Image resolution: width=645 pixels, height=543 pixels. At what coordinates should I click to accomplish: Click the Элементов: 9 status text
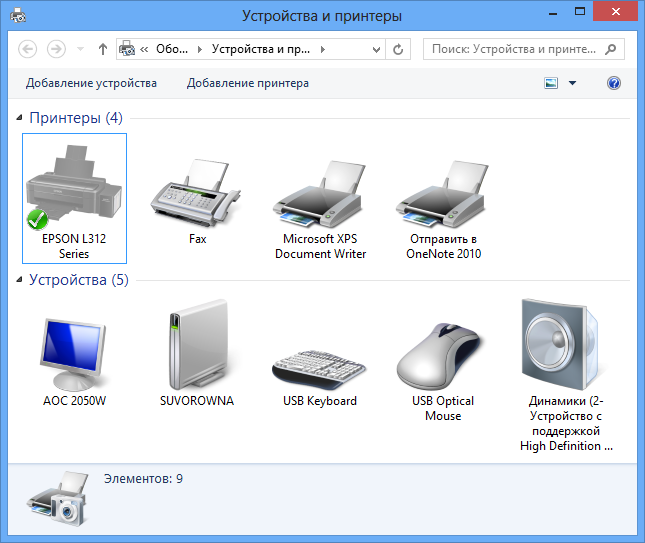(x=143, y=478)
